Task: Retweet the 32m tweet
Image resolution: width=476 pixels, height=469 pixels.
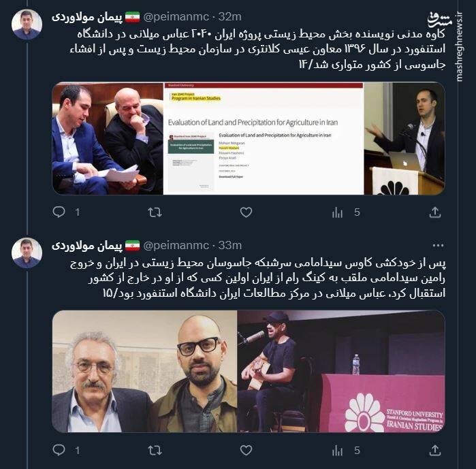Action: (x=155, y=212)
